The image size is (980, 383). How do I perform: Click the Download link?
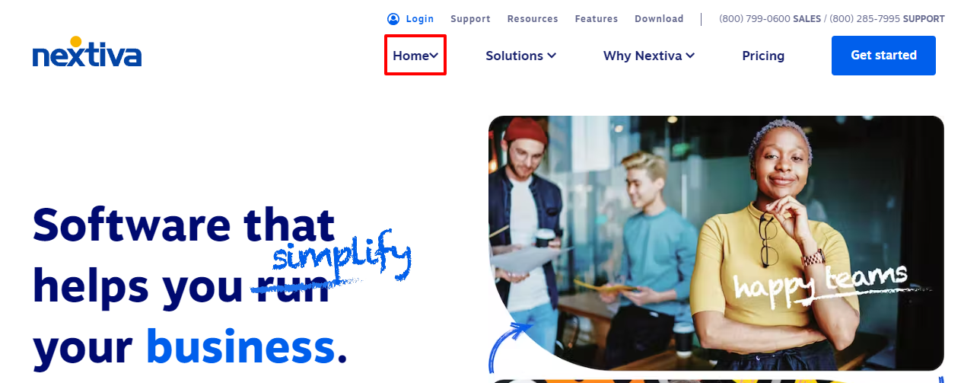659,19
